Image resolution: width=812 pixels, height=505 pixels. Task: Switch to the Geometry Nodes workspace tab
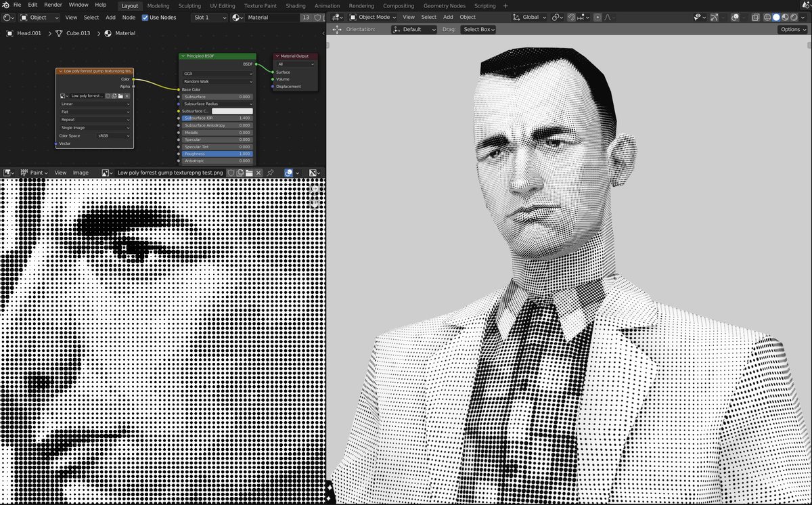point(445,5)
